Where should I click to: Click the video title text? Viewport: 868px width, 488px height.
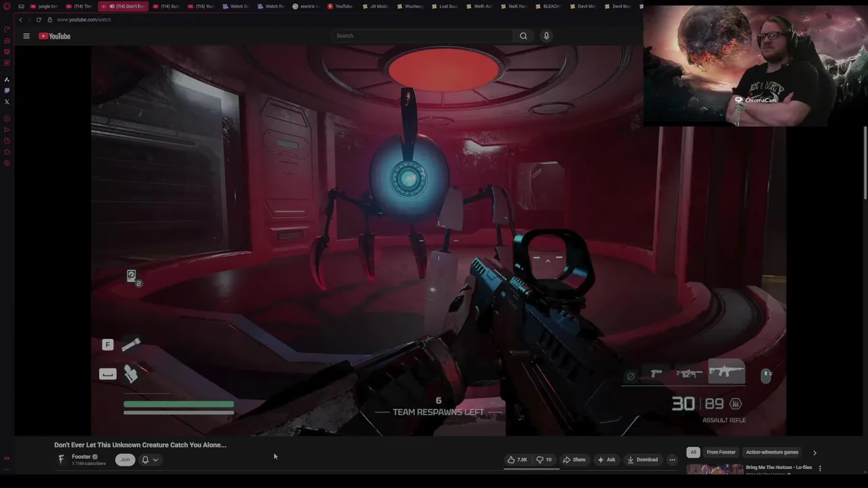tap(140, 445)
